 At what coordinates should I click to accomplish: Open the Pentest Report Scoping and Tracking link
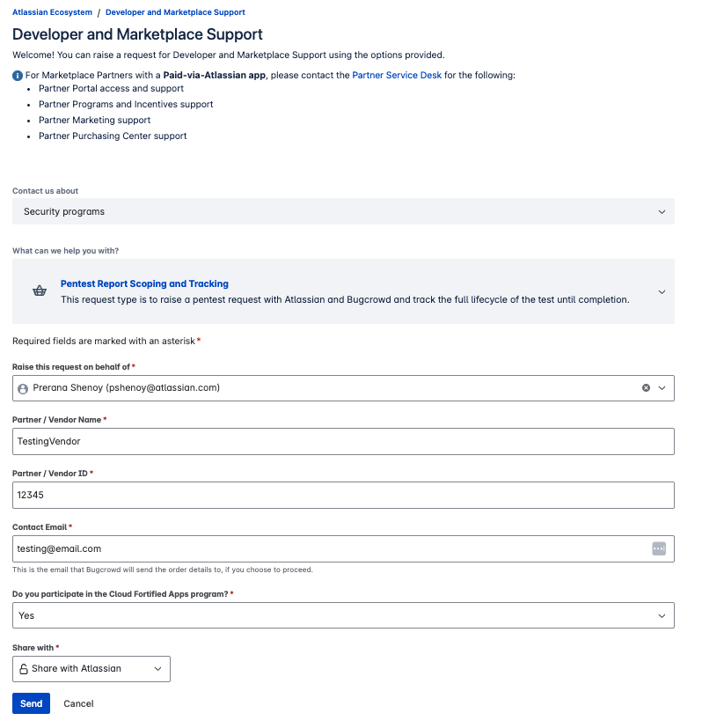click(x=144, y=283)
